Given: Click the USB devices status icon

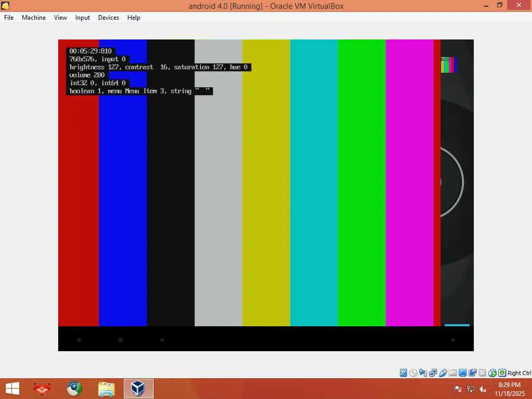Looking at the screenshot, I should pos(443,373).
